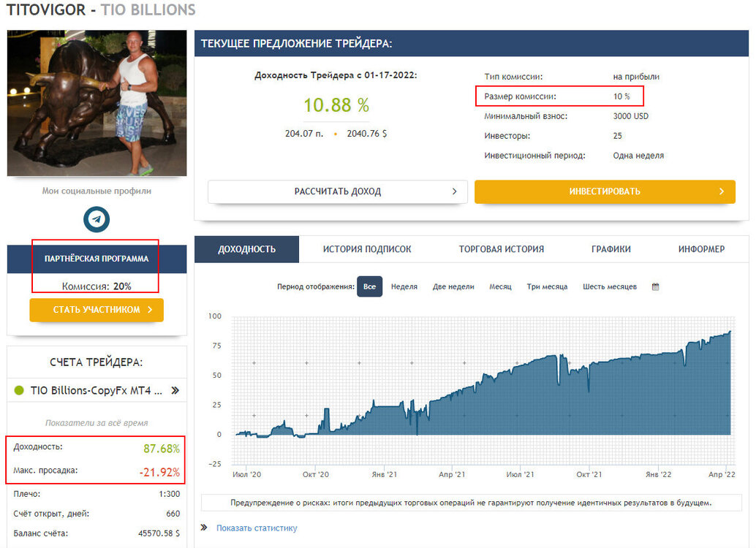Click the 'Инвесторы' count 25
The width and height of the screenshot is (756, 548).
(618, 136)
